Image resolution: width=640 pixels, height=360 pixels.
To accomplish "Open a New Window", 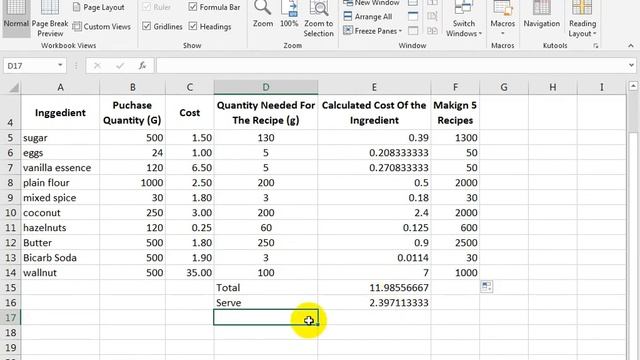I will pyautogui.click(x=371, y=3).
